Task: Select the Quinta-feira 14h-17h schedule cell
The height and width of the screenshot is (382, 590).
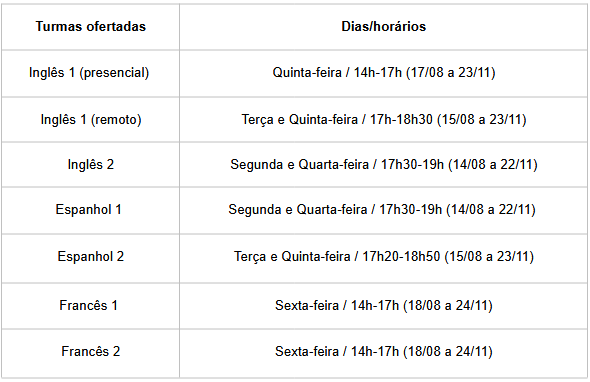Action: pyautogui.click(x=383, y=73)
